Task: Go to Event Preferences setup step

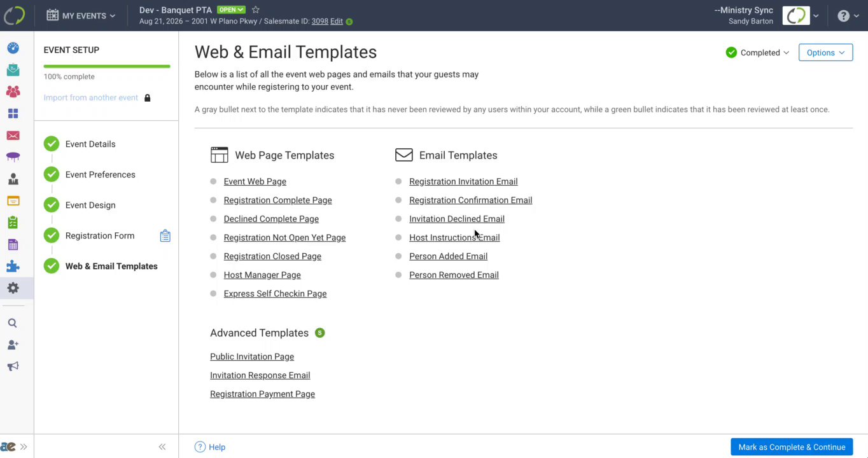Action: [x=100, y=175]
